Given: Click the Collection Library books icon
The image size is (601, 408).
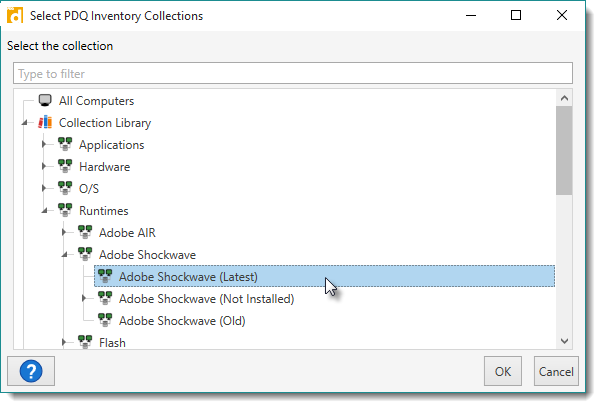Looking at the screenshot, I should click(x=45, y=123).
